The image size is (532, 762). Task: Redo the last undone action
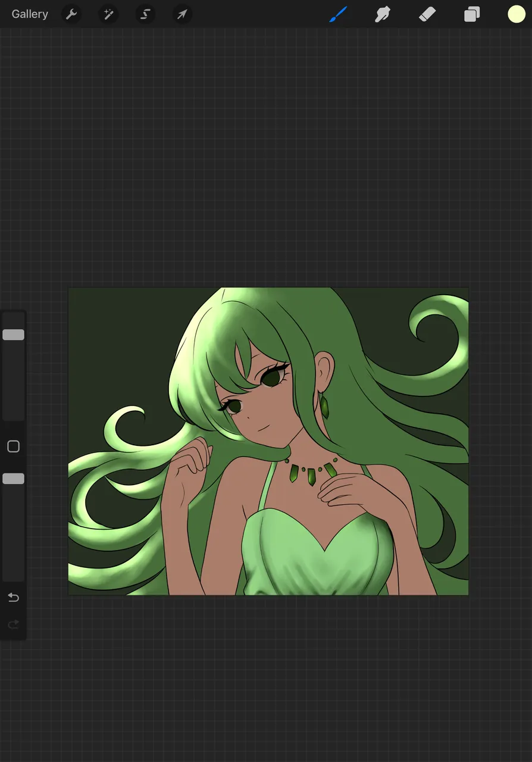pyautogui.click(x=13, y=624)
